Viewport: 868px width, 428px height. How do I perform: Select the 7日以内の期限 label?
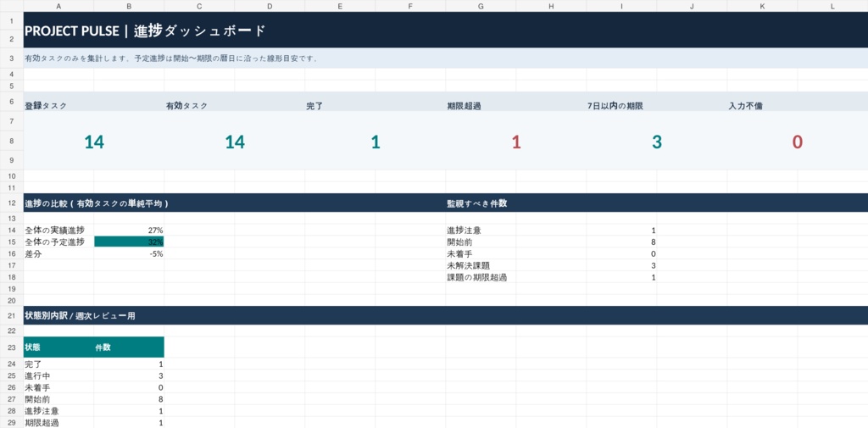tap(615, 106)
